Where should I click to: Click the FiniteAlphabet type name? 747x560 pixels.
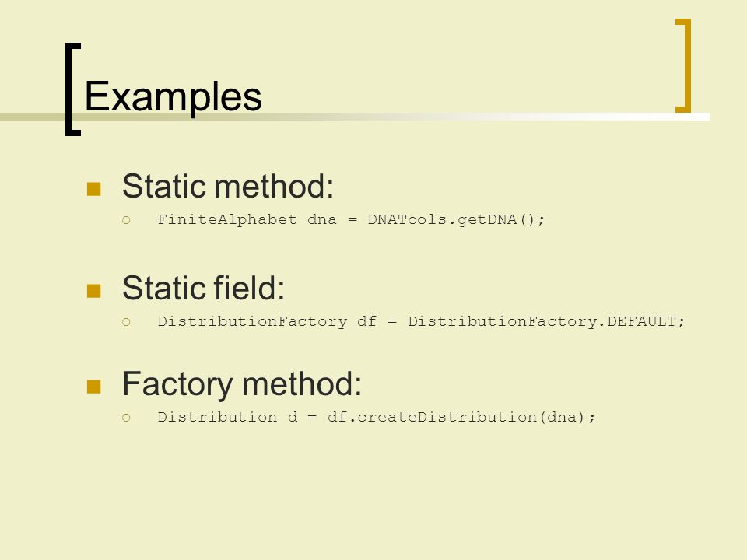(226, 219)
